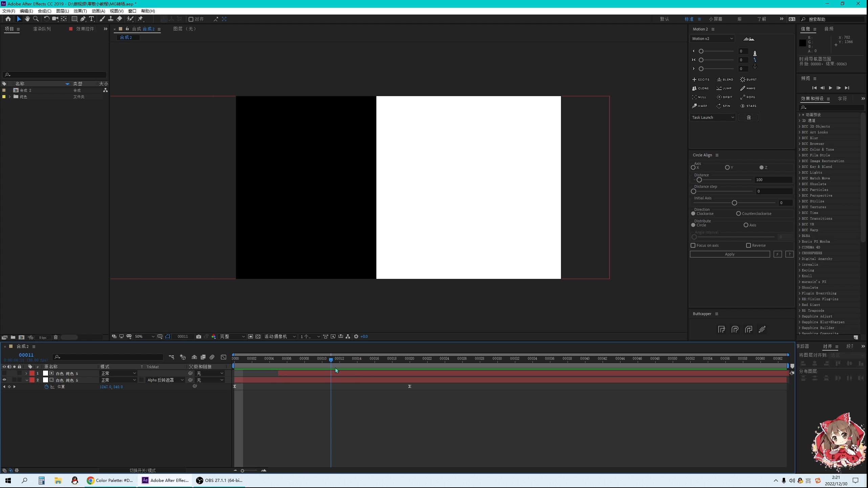
Task: Open the 动画(A) menu
Action: pyautogui.click(x=98, y=11)
